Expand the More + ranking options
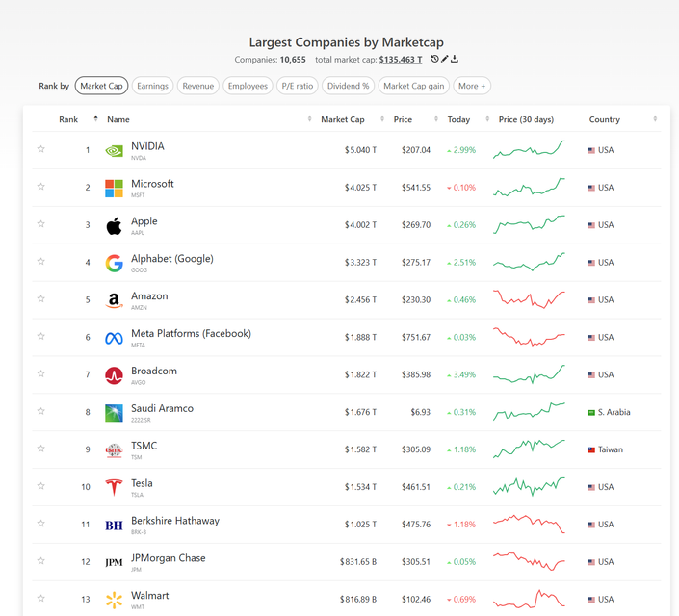The width and height of the screenshot is (679, 616). tap(472, 86)
